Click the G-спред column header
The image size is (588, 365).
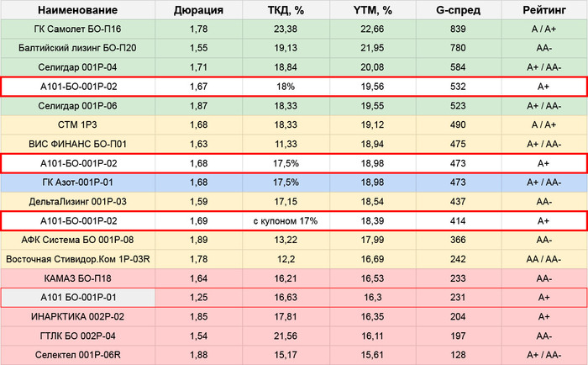(x=458, y=11)
